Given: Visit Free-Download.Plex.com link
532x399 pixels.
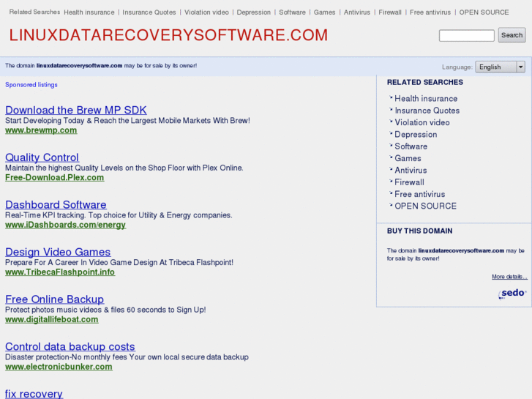Looking at the screenshot, I should coord(55,178).
